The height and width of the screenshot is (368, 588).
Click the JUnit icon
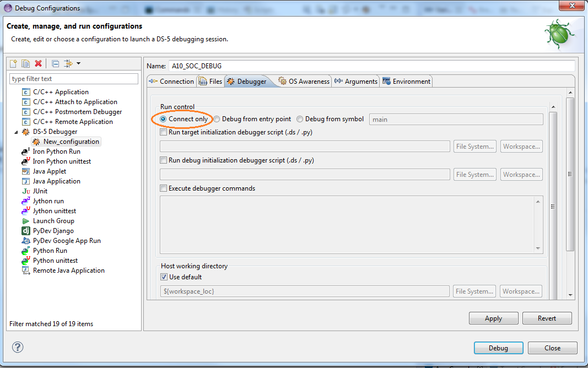pyautogui.click(x=26, y=191)
